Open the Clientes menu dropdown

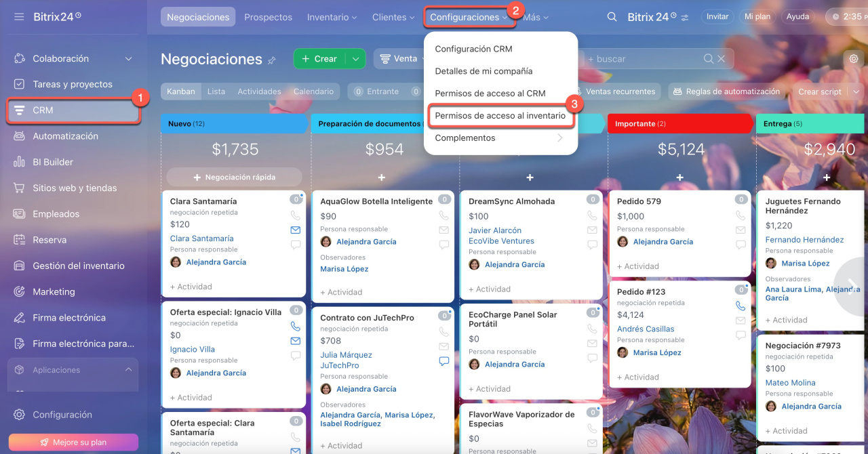point(393,17)
